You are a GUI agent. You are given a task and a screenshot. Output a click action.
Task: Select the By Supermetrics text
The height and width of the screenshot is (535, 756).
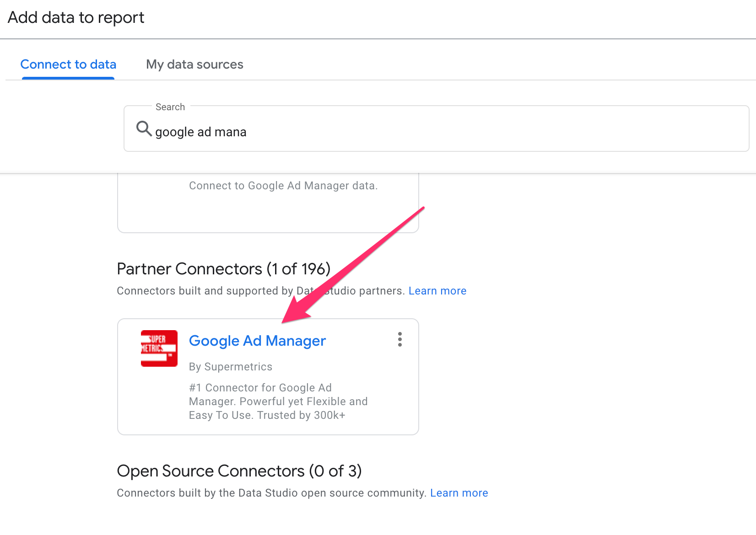click(x=231, y=367)
